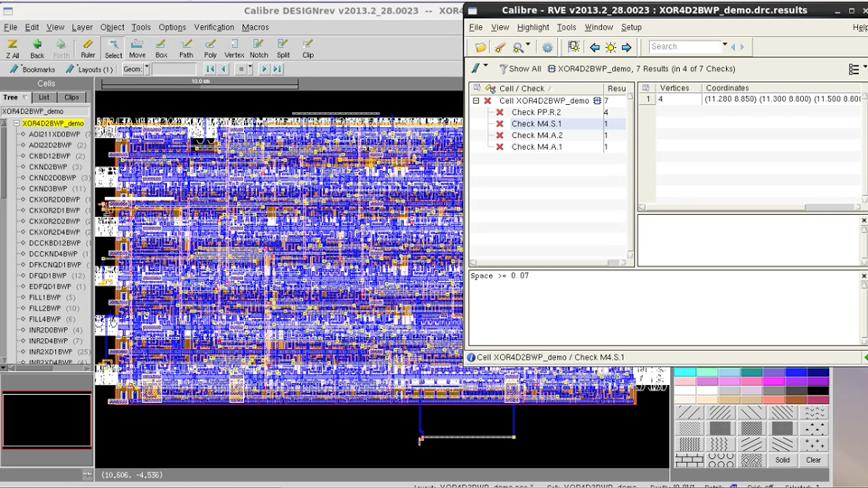Image resolution: width=868 pixels, height=488 pixels.
Task: Activate the Ruler tool
Action: pyautogui.click(x=88, y=49)
